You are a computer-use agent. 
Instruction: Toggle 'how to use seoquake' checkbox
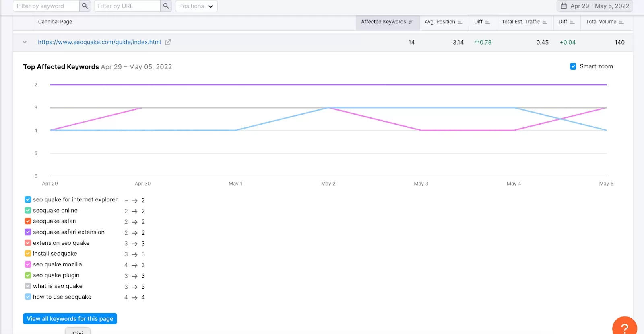28,297
